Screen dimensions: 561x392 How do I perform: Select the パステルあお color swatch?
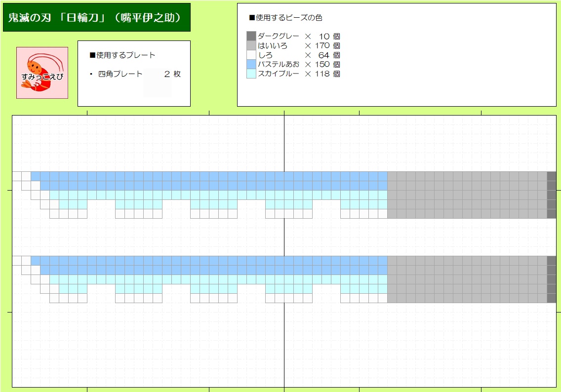click(251, 64)
